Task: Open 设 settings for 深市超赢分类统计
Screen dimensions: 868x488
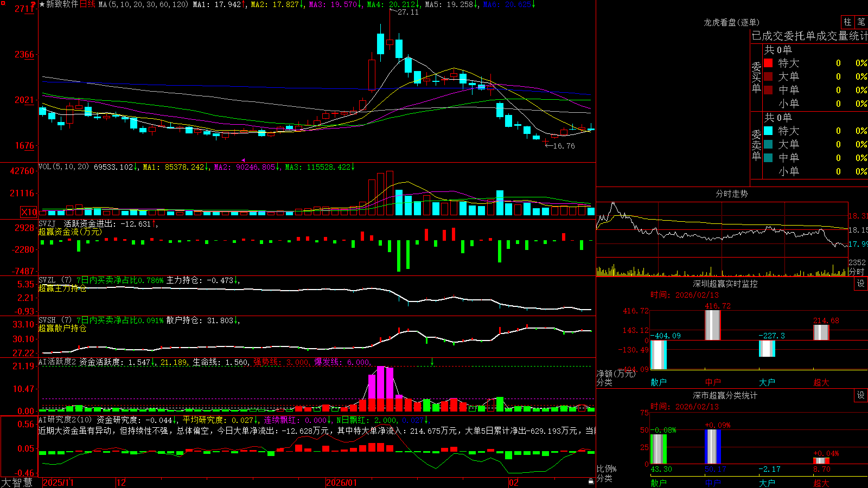Action: pyautogui.click(x=861, y=395)
